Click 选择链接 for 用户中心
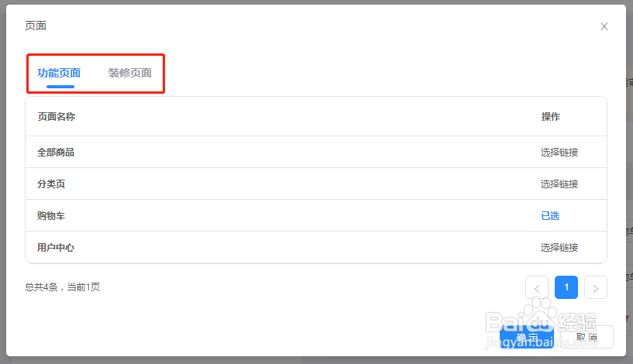This screenshot has height=364, width=633. point(559,247)
